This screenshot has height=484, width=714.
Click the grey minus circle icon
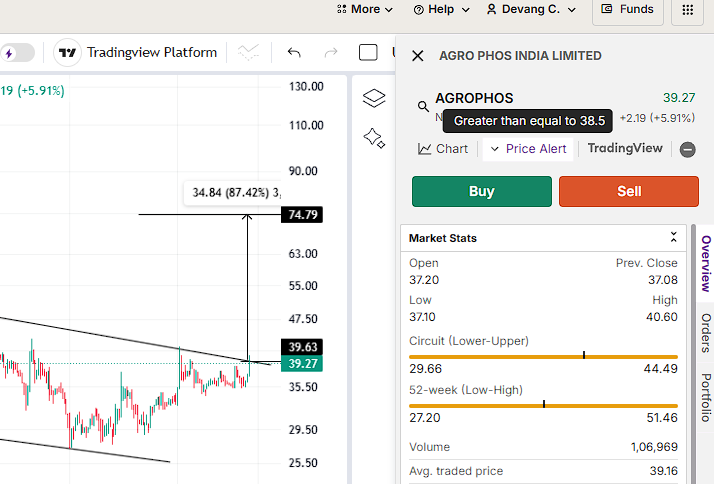click(x=687, y=149)
